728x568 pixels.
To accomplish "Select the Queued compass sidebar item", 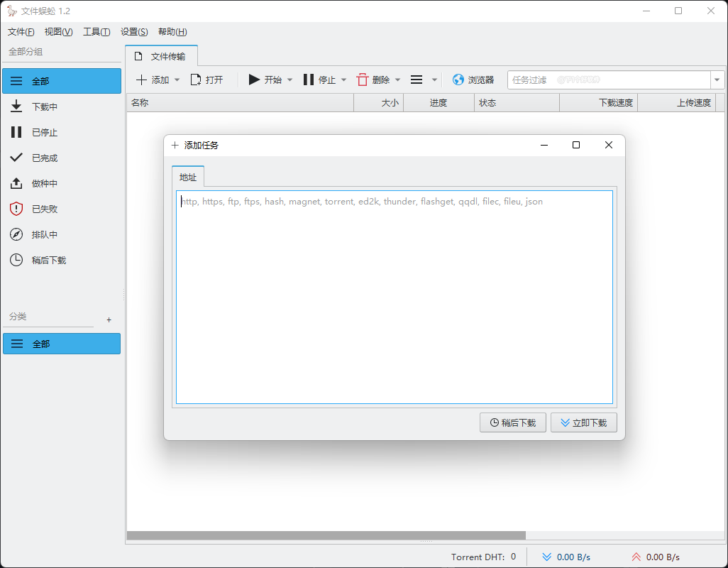I will [62, 234].
